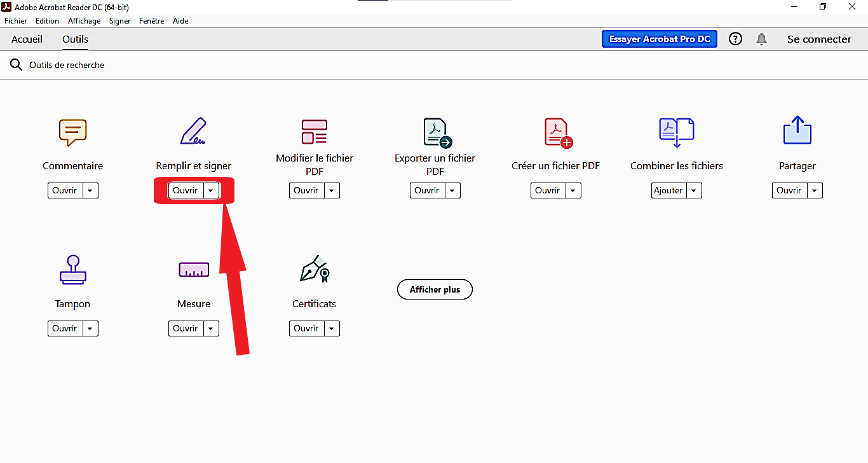Click the Créer un fichier PDF label
The width and height of the screenshot is (868, 463).
pyautogui.click(x=555, y=165)
